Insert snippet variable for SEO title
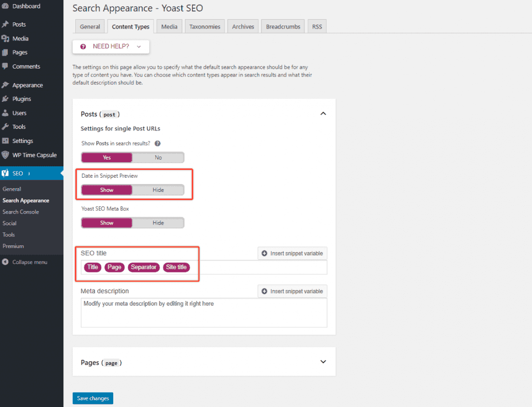 coord(292,254)
